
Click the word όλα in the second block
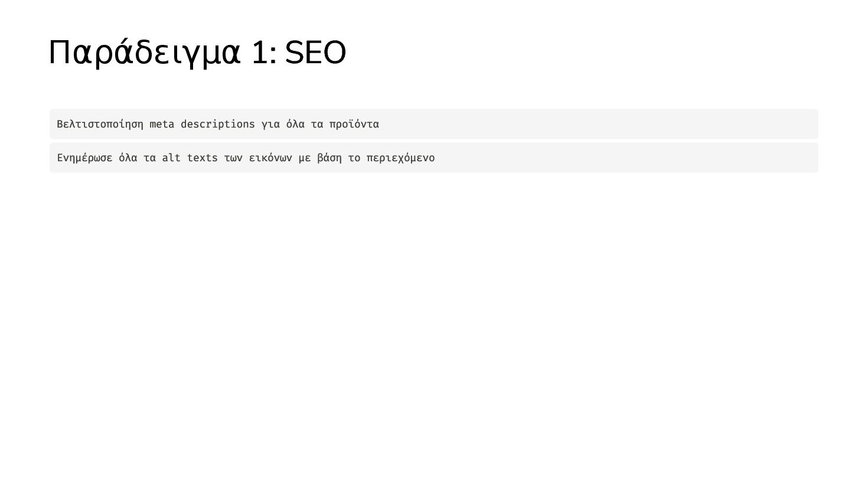coord(128,158)
